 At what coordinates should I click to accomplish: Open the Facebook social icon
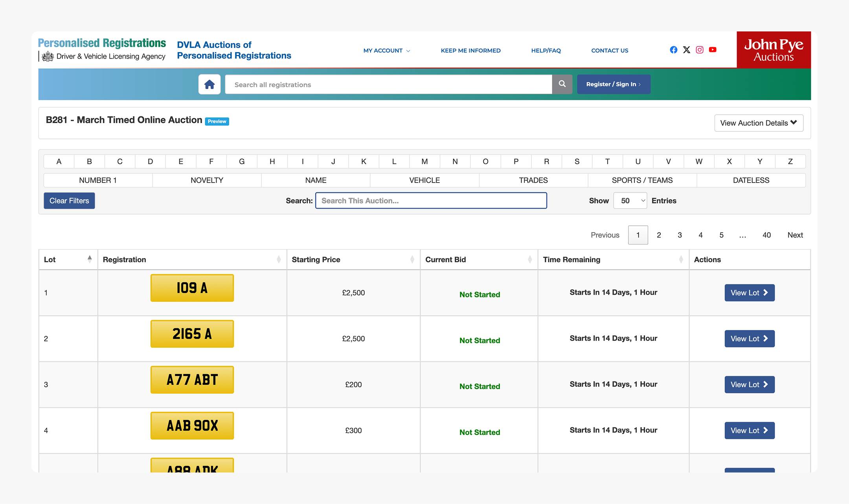(x=673, y=50)
